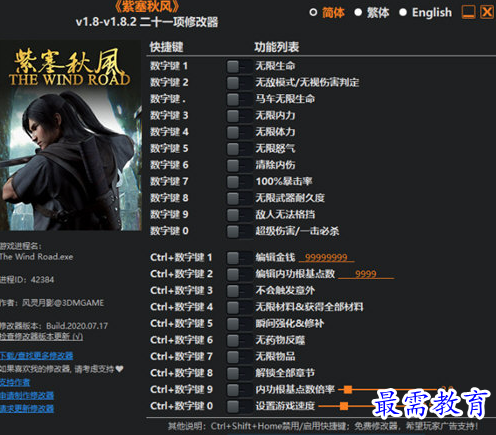Toggle 设置游戏速度 switch
This screenshot has width=496, height=435.
[239, 406]
